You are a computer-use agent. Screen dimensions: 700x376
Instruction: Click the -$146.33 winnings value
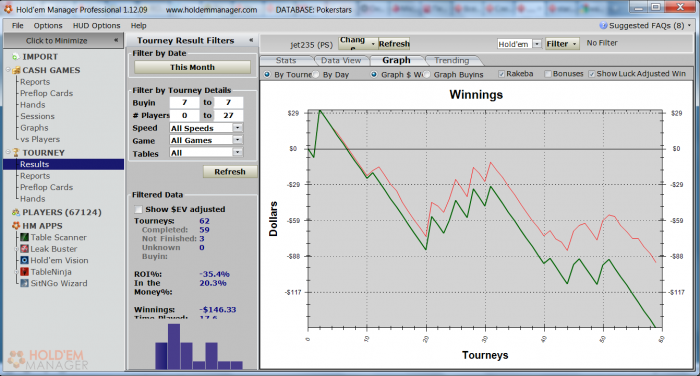(218, 309)
